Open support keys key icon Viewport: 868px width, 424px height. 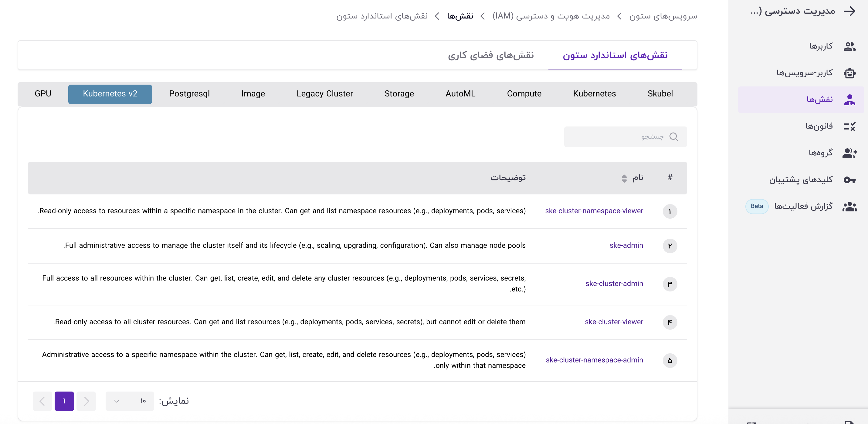[849, 180]
